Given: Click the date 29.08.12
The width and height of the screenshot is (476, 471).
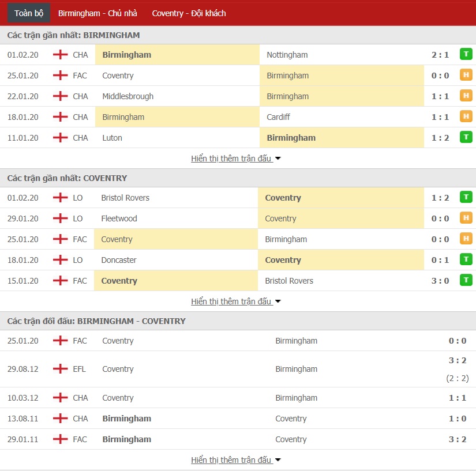Looking at the screenshot, I should [x=23, y=369].
